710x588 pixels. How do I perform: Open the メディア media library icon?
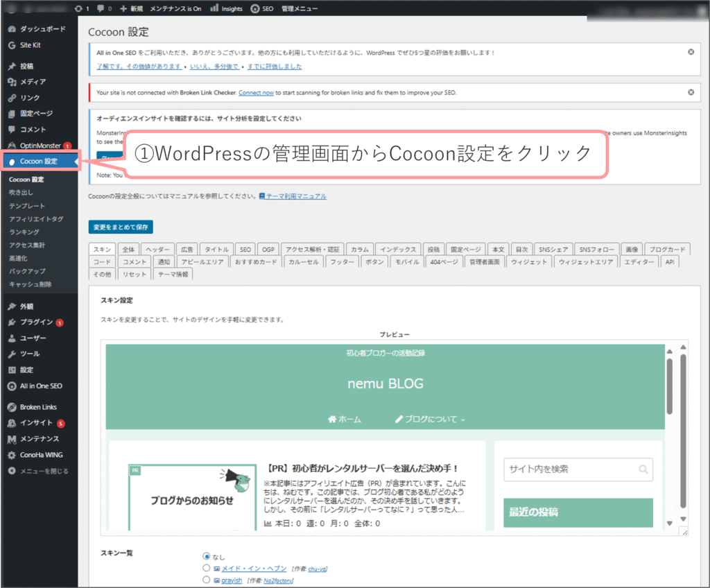[12, 82]
